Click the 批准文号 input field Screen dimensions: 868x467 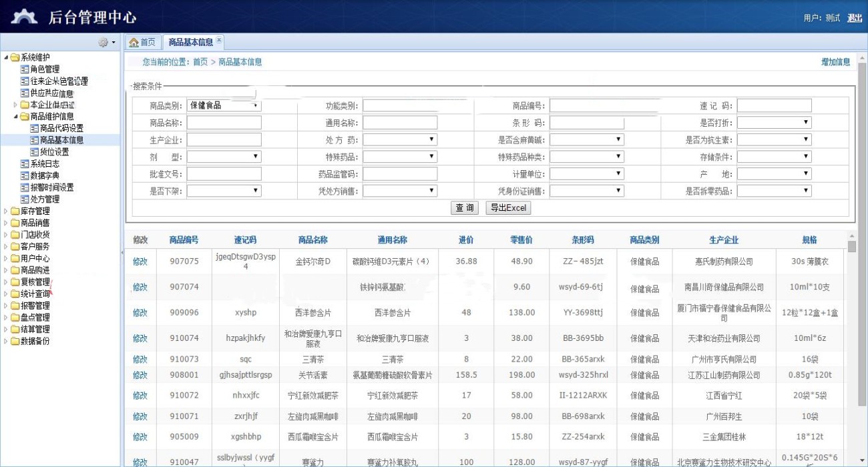[x=224, y=174]
